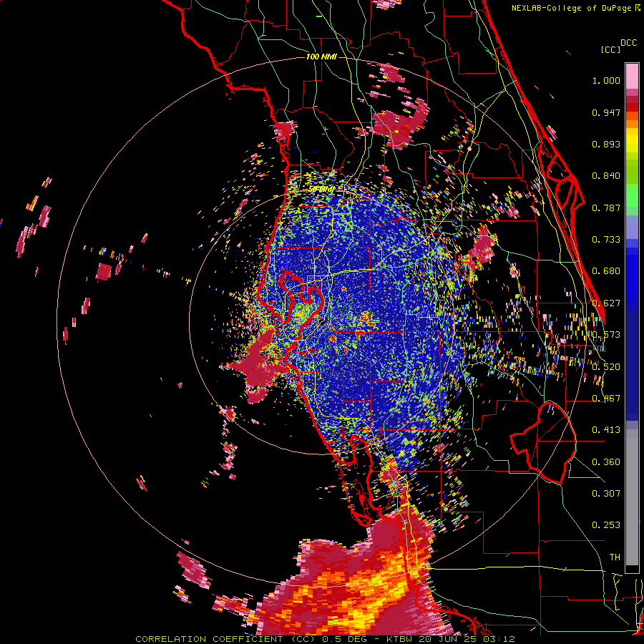Click the bright blue band of the color bar
The height and width of the screenshot is (644, 644).
(632, 279)
